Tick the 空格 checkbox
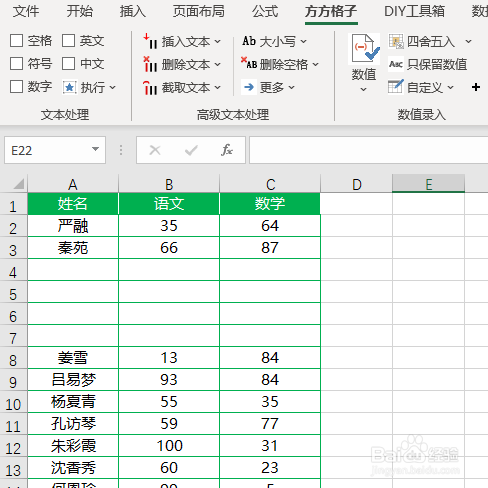The width and height of the screenshot is (488, 488). [16, 41]
